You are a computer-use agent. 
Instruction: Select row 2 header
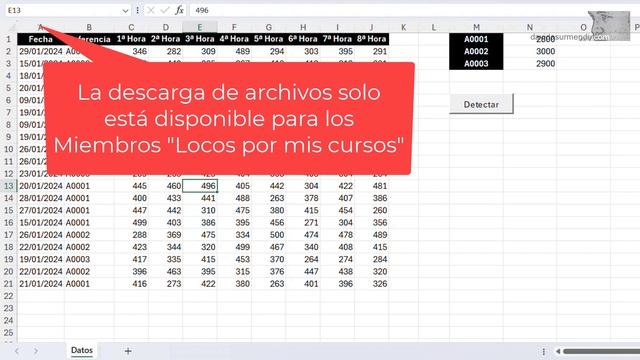[9, 51]
